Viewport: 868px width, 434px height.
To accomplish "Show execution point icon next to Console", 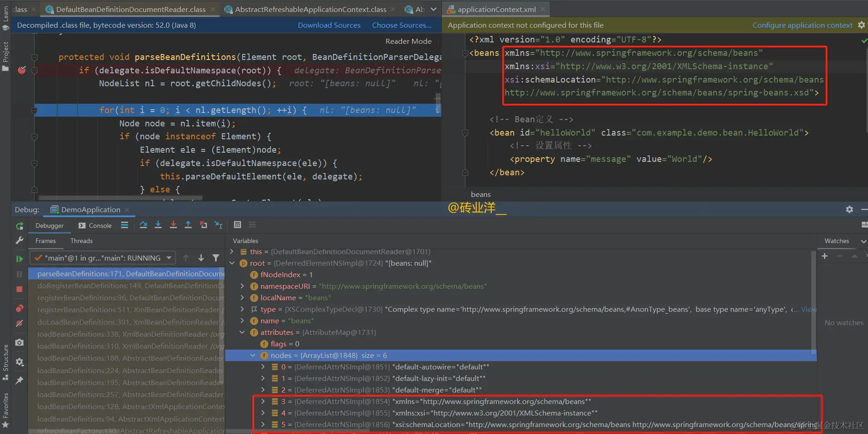I will 125,225.
